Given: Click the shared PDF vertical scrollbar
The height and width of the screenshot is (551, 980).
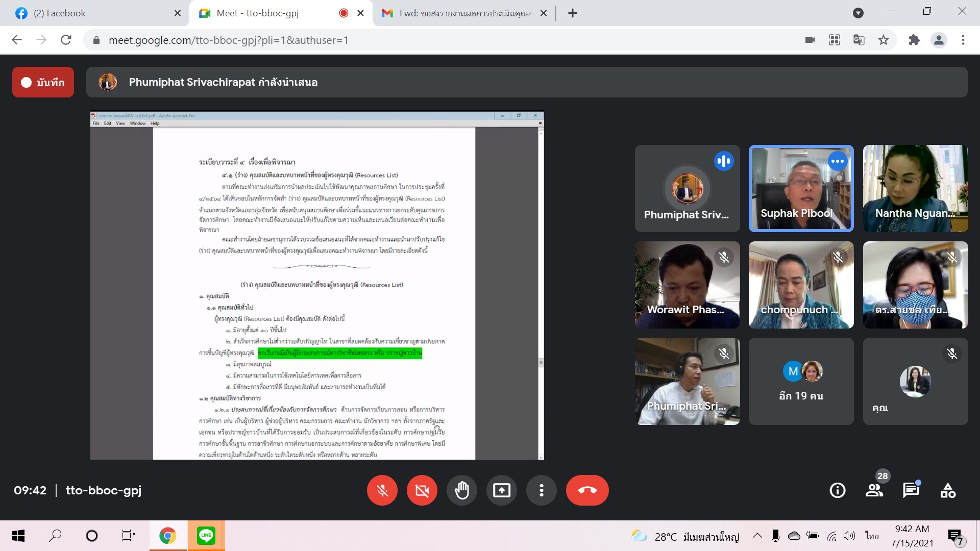Looking at the screenshot, I should click(x=541, y=362).
